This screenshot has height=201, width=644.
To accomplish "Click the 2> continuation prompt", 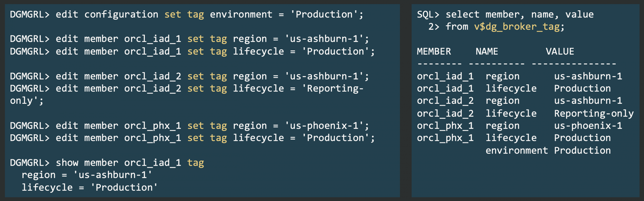I will tap(434, 27).
